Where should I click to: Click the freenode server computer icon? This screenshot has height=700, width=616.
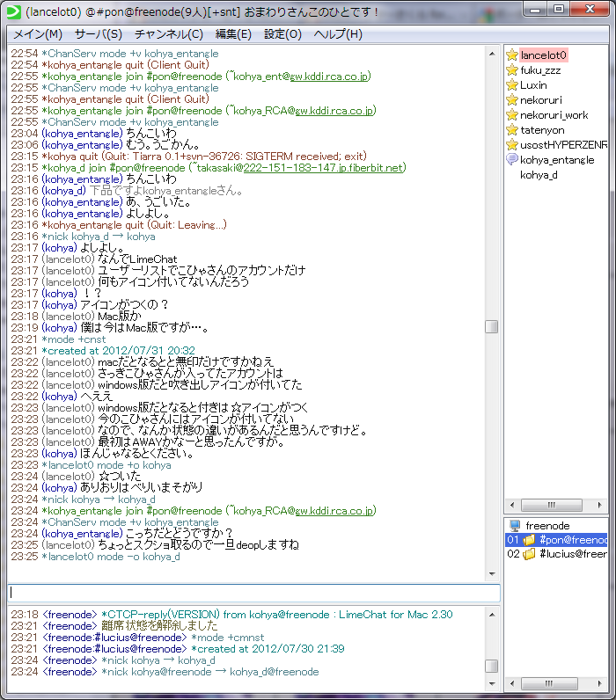[515, 525]
